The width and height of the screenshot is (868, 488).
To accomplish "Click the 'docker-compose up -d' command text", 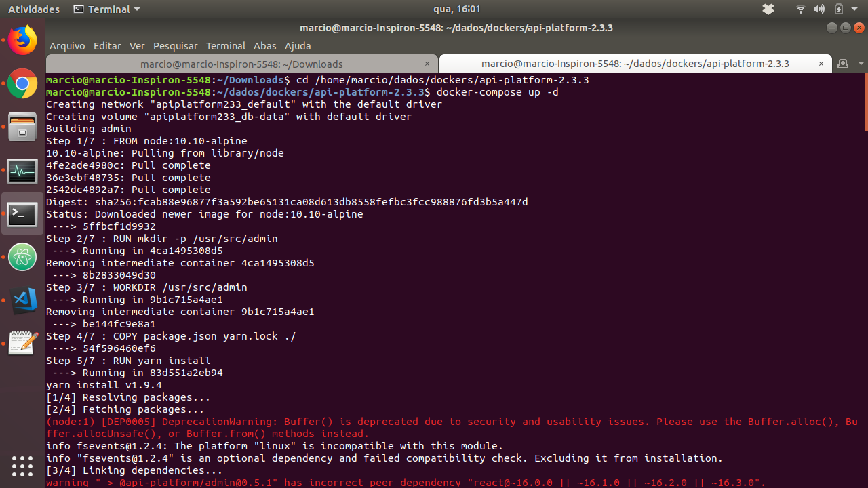I will click(x=498, y=92).
